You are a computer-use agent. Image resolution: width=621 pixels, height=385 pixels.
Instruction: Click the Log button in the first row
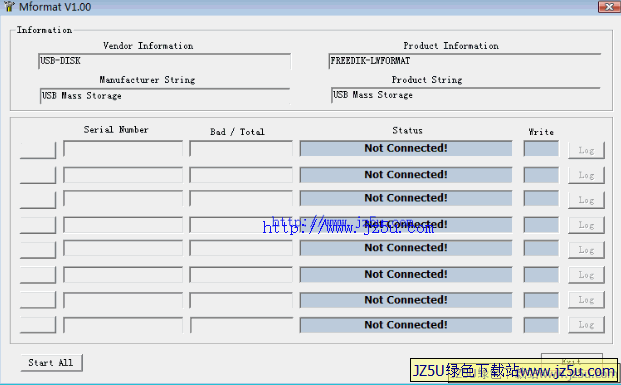tap(586, 151)
